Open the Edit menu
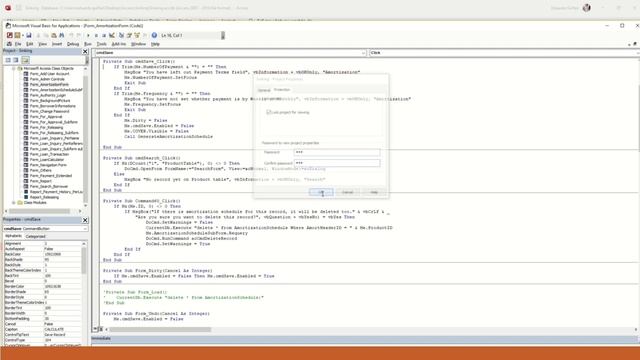 point(30,44)
